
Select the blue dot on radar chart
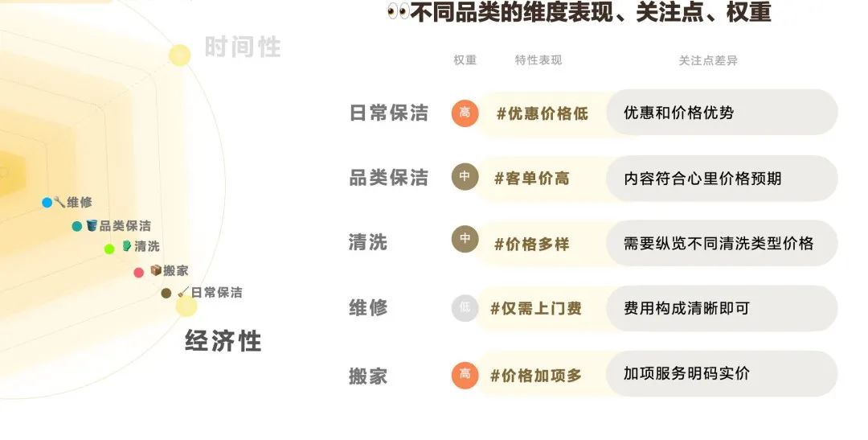click(47, 202)
